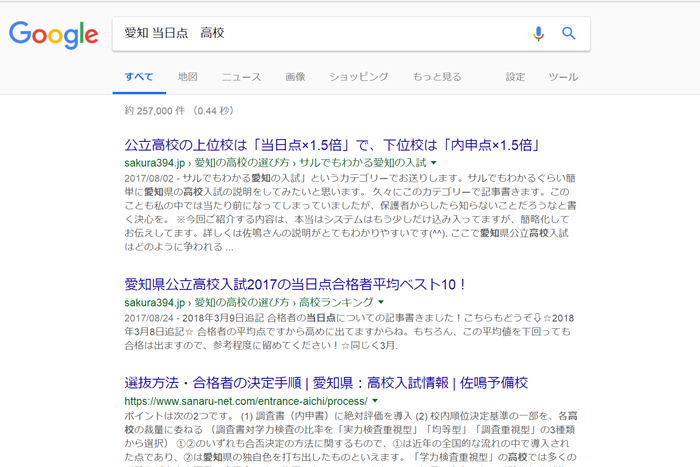Image resolution: width=700 pixels, height=467 pixels.
Task: Click the Google logo
Action: pyautogui.click(x=53, y=34)
